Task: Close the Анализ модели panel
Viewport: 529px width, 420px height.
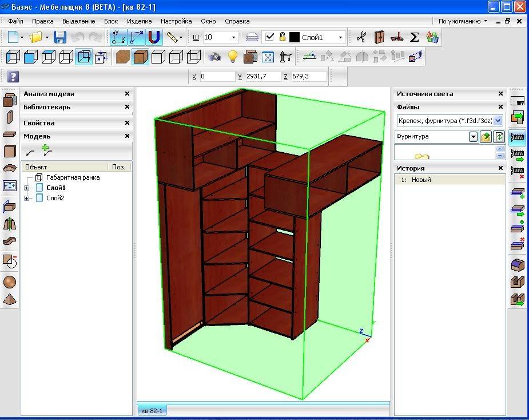Action: (127, 94)
